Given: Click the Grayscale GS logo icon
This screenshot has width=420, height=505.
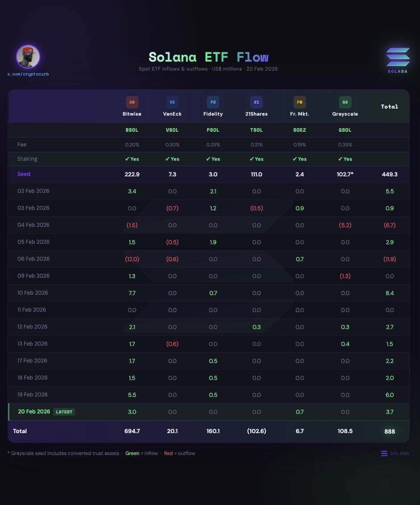Looking at the screenshot, I should 345,102.
